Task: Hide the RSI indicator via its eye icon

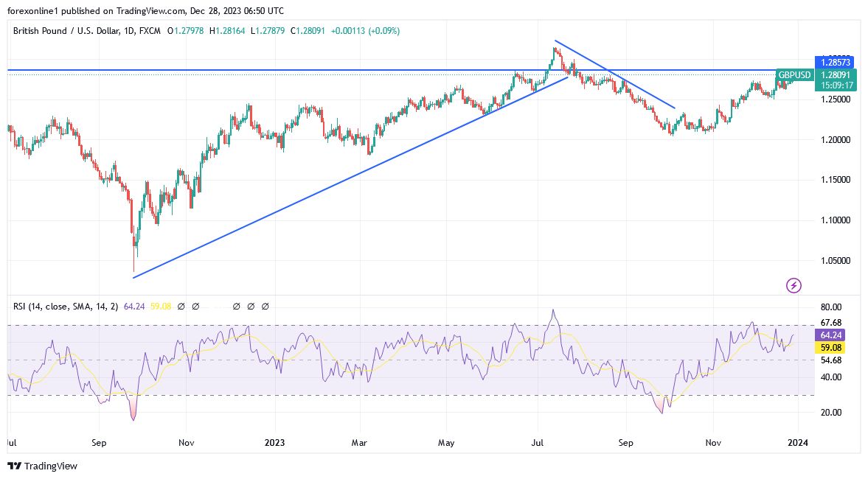Action: [181, 307]
